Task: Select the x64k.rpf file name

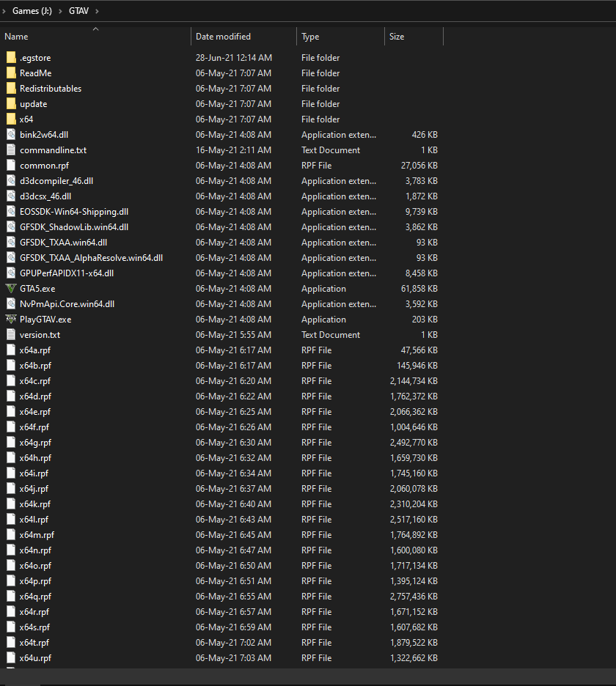Action: 35,504
